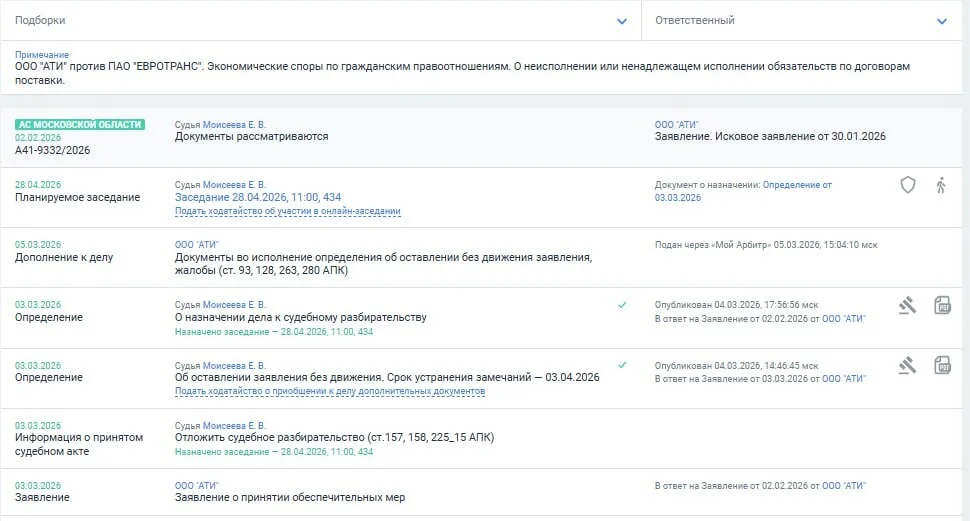Click gavel icon for the ruling scheduling the trial
970x521 pixels.
908,305
